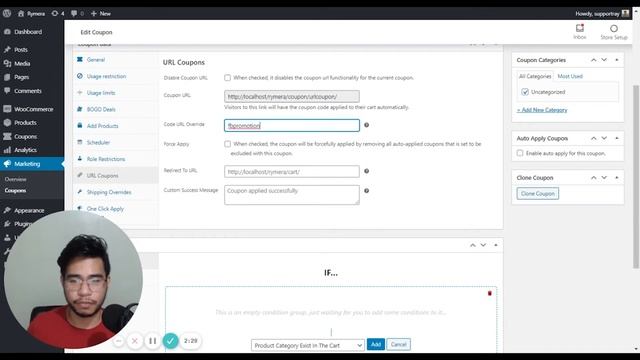Click the Clone Coupon button
Image resolution: width=640 pixels, height=360 pixels.
538,193
